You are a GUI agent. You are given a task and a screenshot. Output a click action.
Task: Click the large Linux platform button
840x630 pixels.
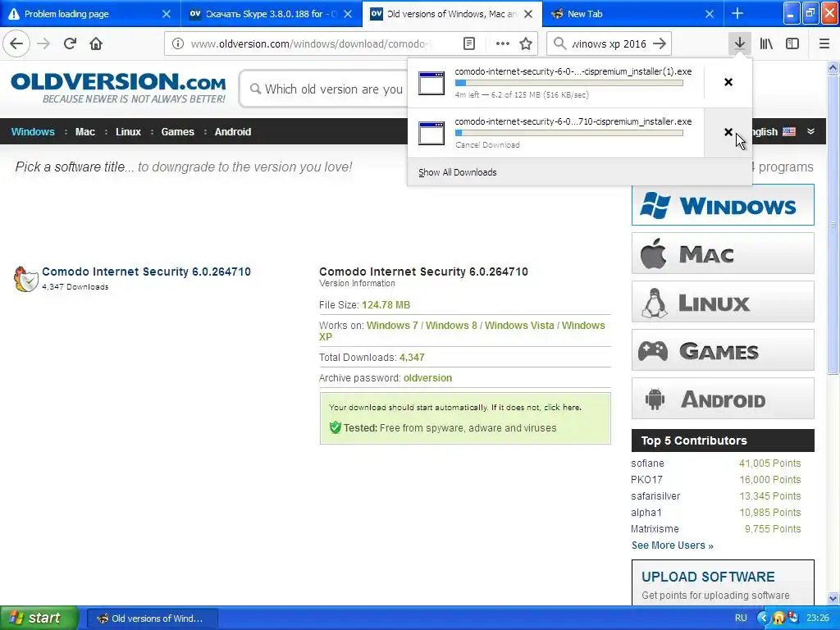[723, 302]
